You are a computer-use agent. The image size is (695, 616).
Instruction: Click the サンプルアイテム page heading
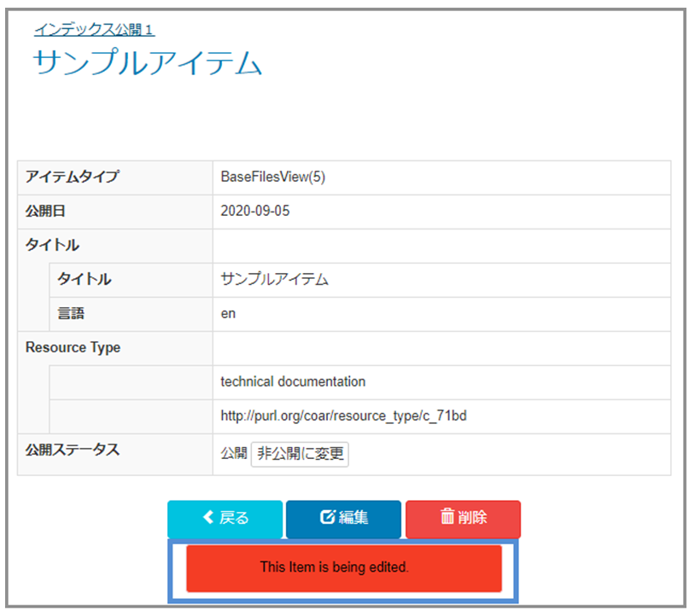click(x=148, y=65)
